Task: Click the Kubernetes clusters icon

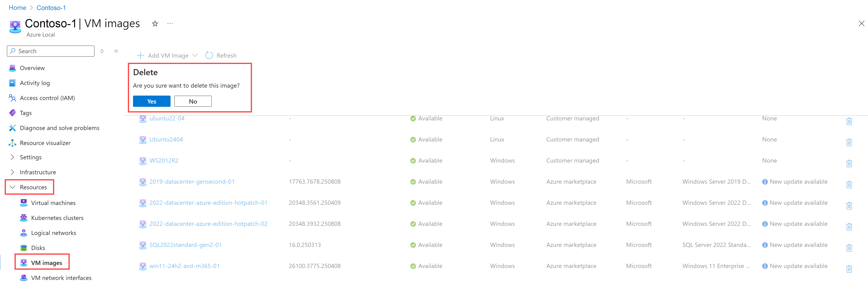Action: (24, 218)
